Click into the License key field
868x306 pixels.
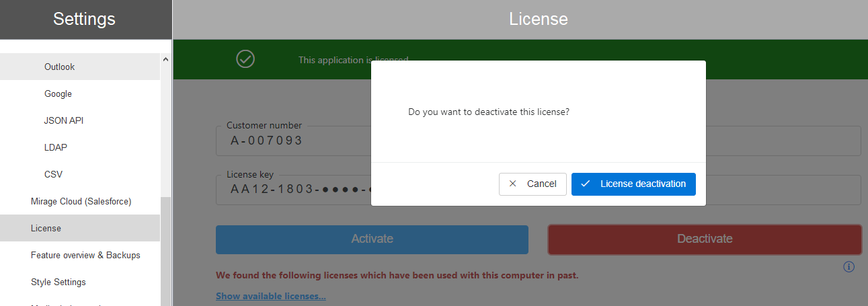point(296,190)
